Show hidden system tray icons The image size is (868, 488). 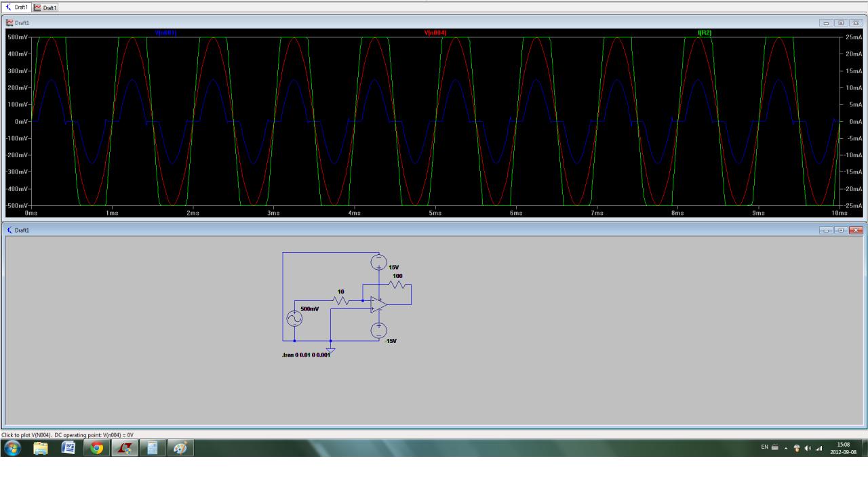pos(787,448)
